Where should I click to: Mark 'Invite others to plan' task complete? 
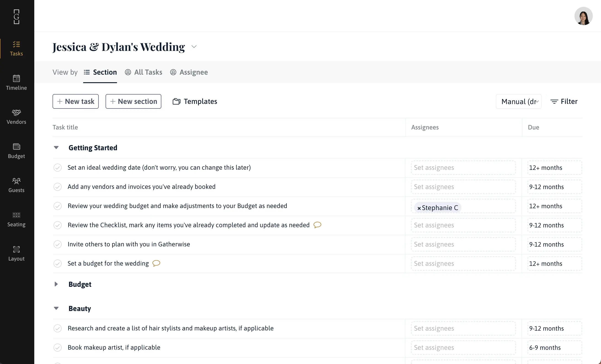[58, 244]
